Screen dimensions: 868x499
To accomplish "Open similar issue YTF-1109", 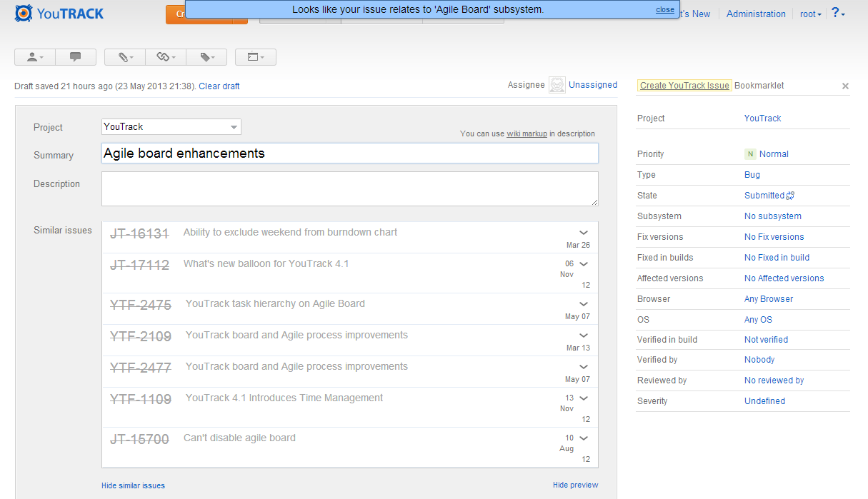I will pos(141,399).
